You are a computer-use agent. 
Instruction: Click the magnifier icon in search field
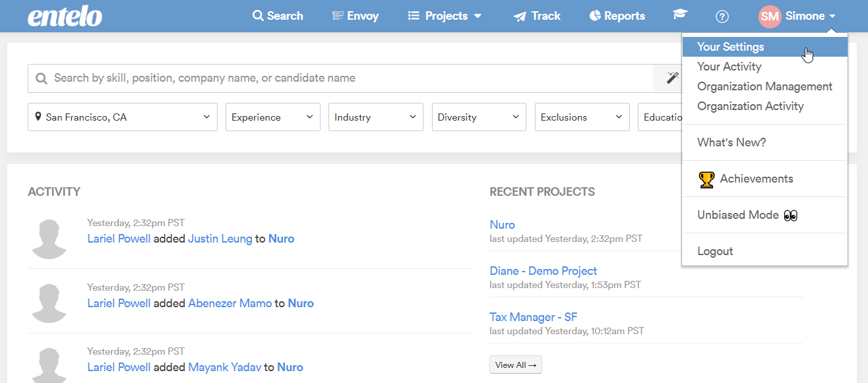point(42,78)
